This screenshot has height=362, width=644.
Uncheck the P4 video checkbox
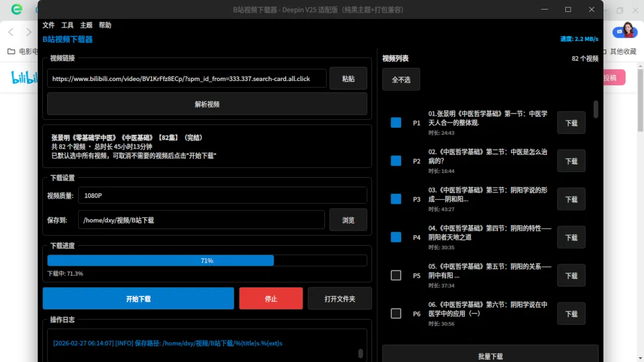click(x=396, y=237)
